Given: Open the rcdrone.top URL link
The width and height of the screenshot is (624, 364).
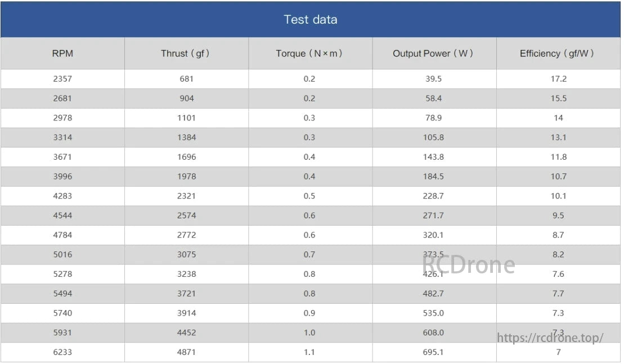Looking at the screenshot, I should pyautogui.click(x=550, y=338).
